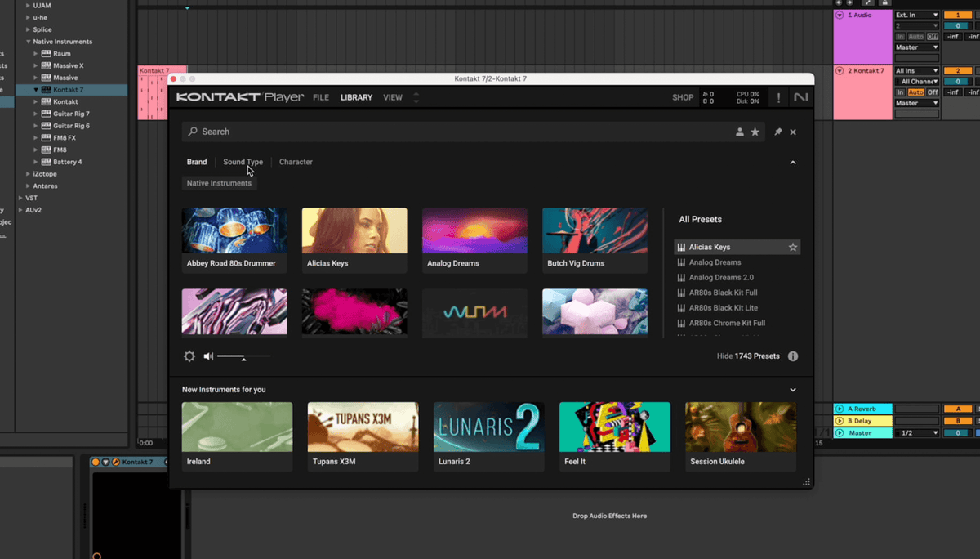Open the All Ins input dropdown on Kontakt 7 track
This screenshot has width=980, height=559.
point(917,71)
